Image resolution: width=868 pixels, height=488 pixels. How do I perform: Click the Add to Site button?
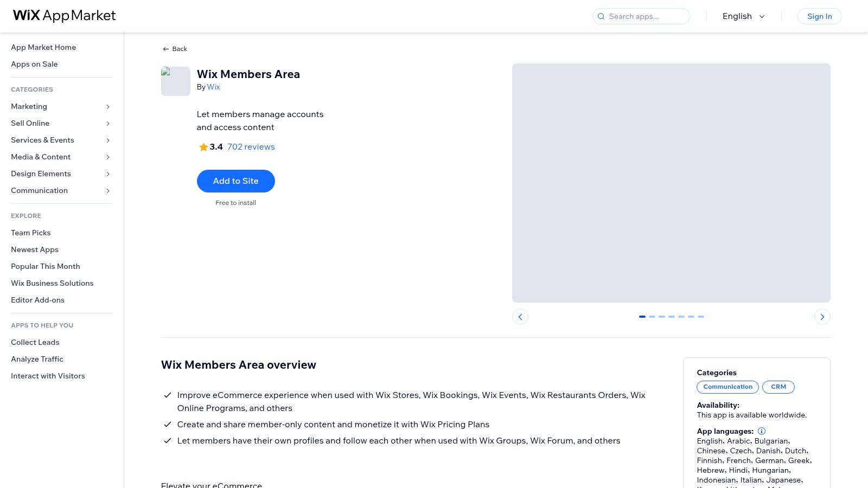235,181
